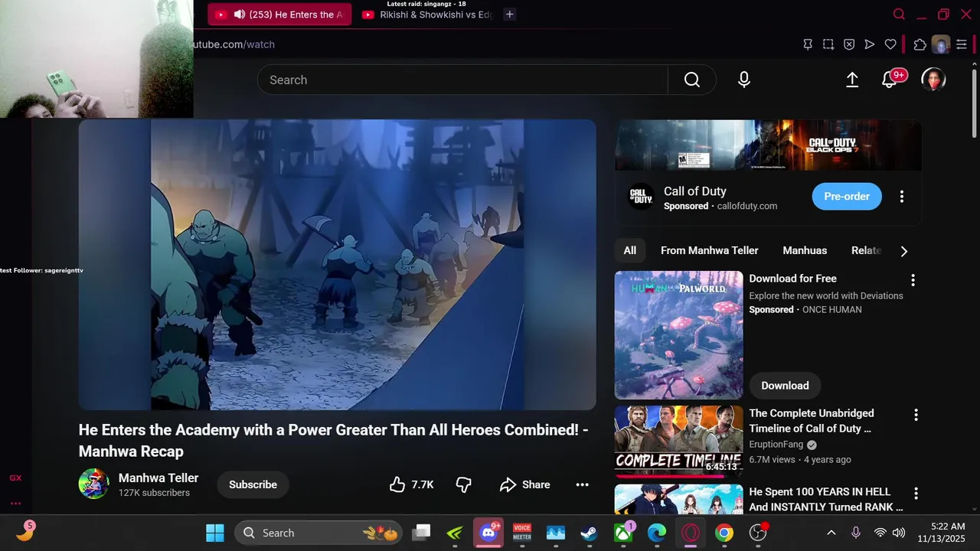Open the Manhwa Teller channel avatar
980x551 pixels.
pos(94,484)
